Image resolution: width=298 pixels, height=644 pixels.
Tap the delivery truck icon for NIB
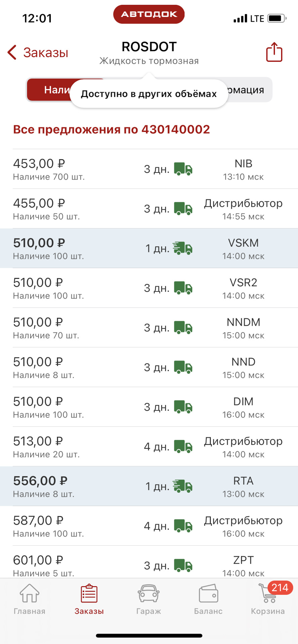183,169
